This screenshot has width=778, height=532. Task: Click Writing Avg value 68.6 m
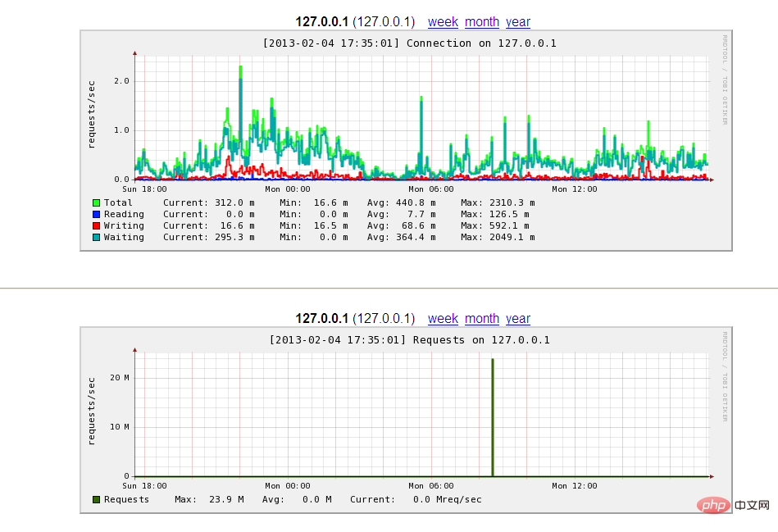[x=419, y=225]
